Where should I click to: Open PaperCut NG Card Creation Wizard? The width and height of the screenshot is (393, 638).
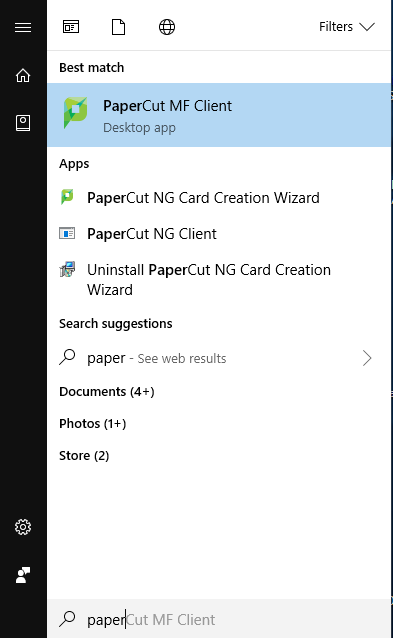pyautogui.click(x=219, y=198)
